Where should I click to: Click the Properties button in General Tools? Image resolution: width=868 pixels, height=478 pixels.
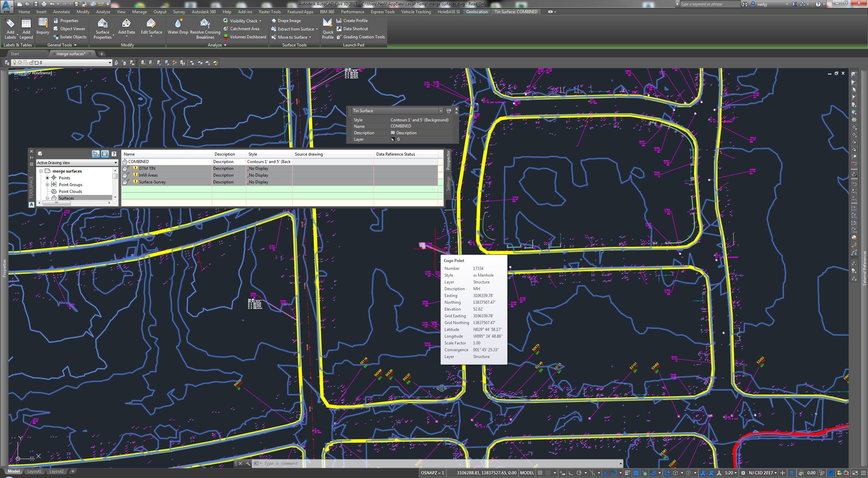(66, 21)
